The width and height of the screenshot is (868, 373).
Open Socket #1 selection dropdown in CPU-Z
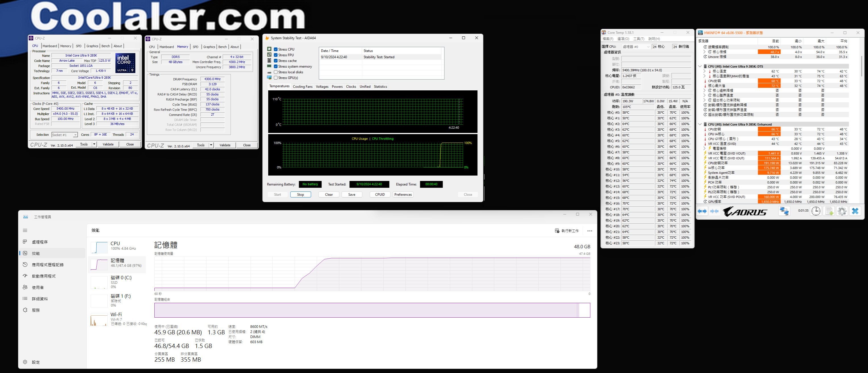tap(65, 135)
